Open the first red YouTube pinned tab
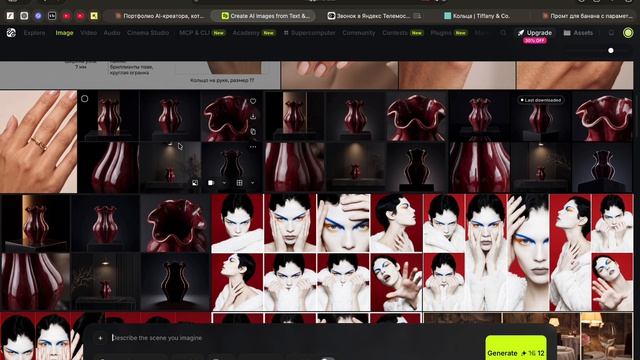640x360 pixels. click(66, 16)
